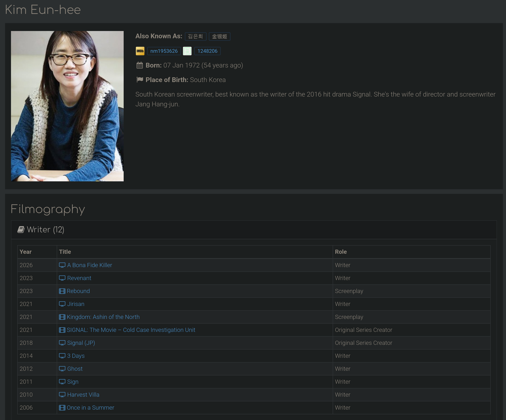Click the Korean alias tag 김은희
This screenshot has width=506, height=420.
pyautogui.click(x=195, y=36)
